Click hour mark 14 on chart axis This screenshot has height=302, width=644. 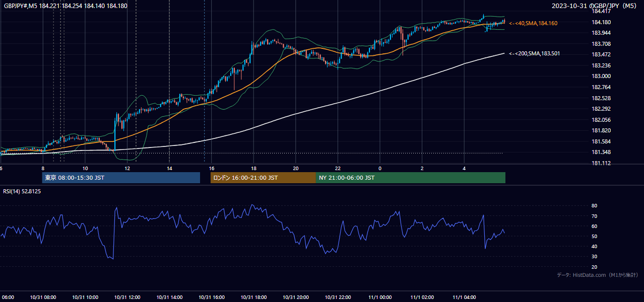point(169,168)
